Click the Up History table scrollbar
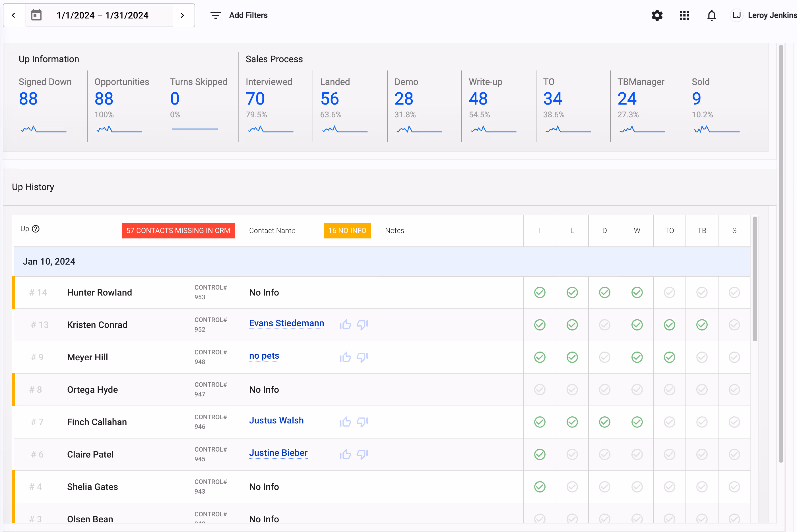This screenshot has width=797, height=532. click(x=755, y=278)
